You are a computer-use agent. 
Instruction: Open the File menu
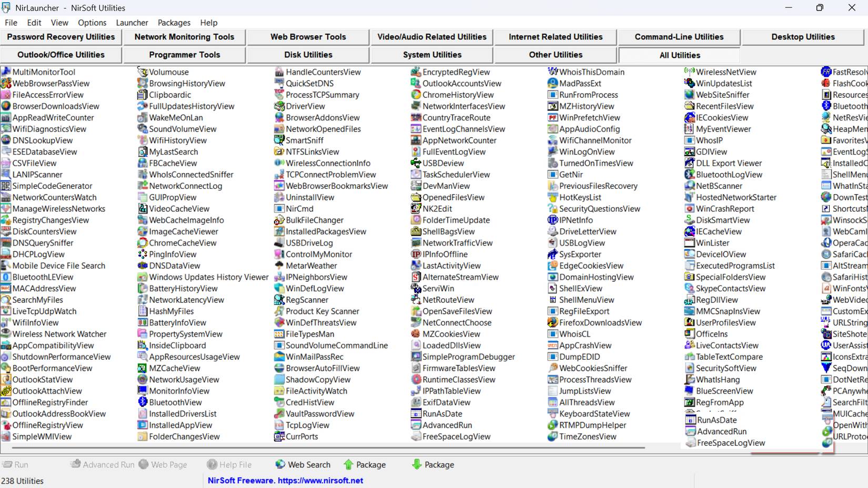[11, 23]
